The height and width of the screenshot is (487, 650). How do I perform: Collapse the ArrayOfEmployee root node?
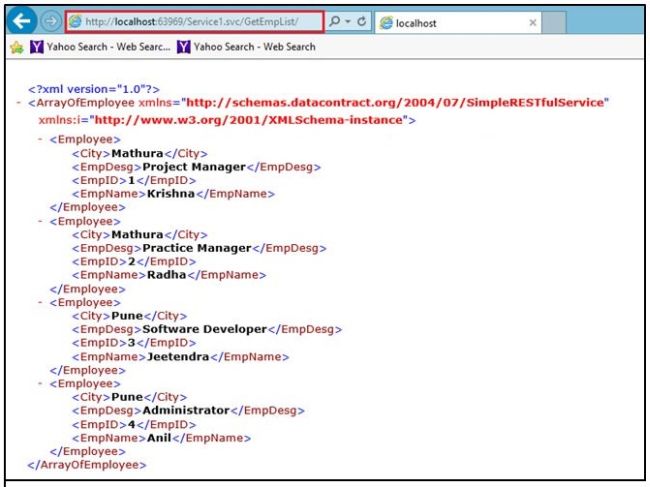[x=19, y=102]
